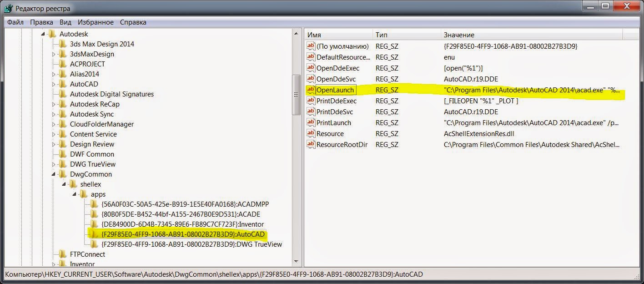The image size is (644, 284).
Task: Open the Файл menu
Action: 15,22
